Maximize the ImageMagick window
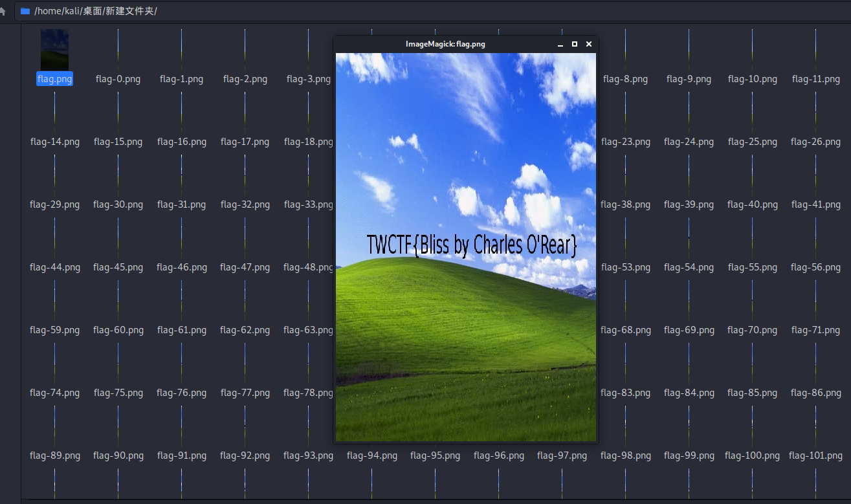 pyautogui.click(x=575, y=44)
